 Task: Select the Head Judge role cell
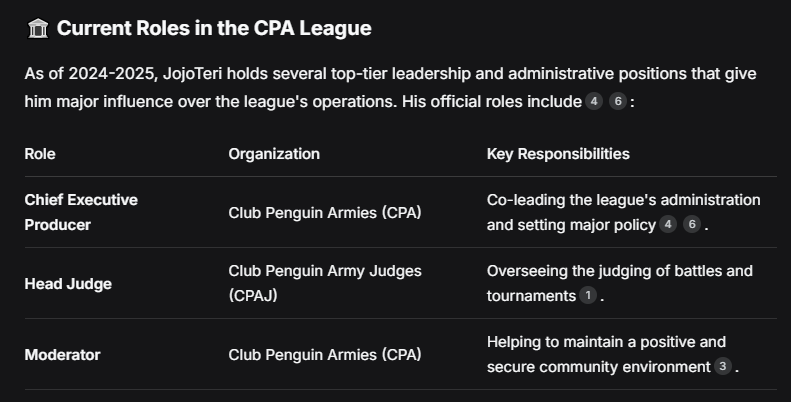point(68,284)
